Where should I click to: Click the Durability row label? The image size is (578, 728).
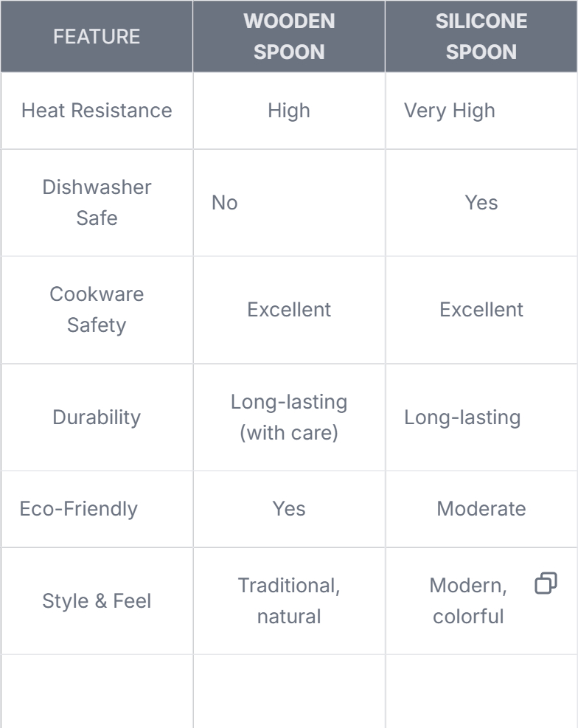pos(97,417)
